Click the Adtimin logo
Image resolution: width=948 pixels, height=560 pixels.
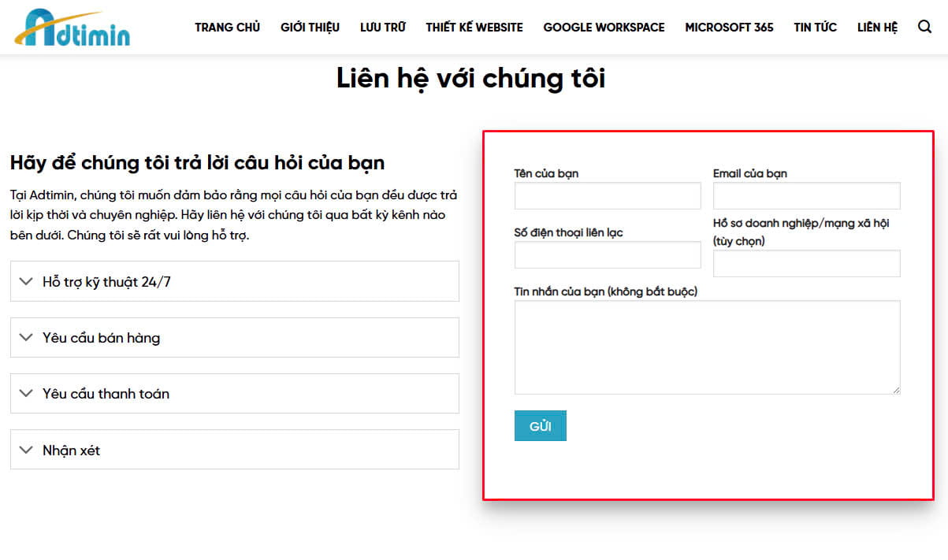coord(72,28)
